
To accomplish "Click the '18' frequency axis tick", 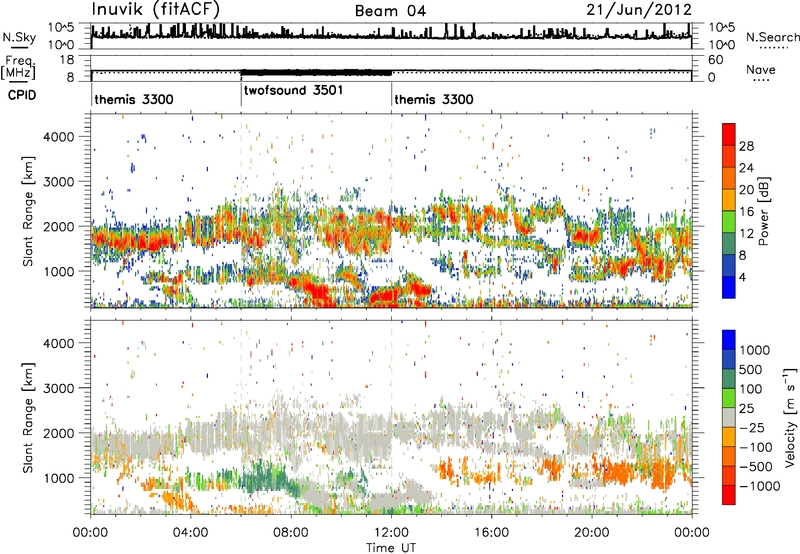I will [x=67, y=60].
